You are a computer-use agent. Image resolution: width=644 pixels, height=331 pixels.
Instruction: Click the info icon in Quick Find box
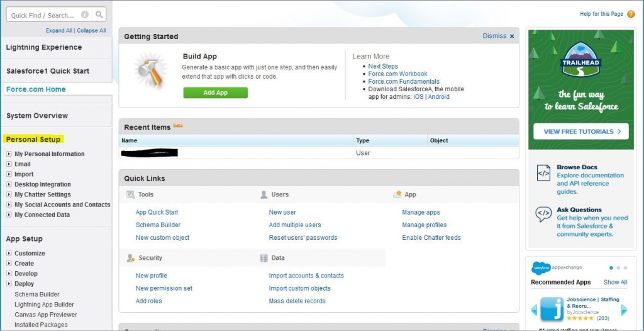click(x=85, y=15)
